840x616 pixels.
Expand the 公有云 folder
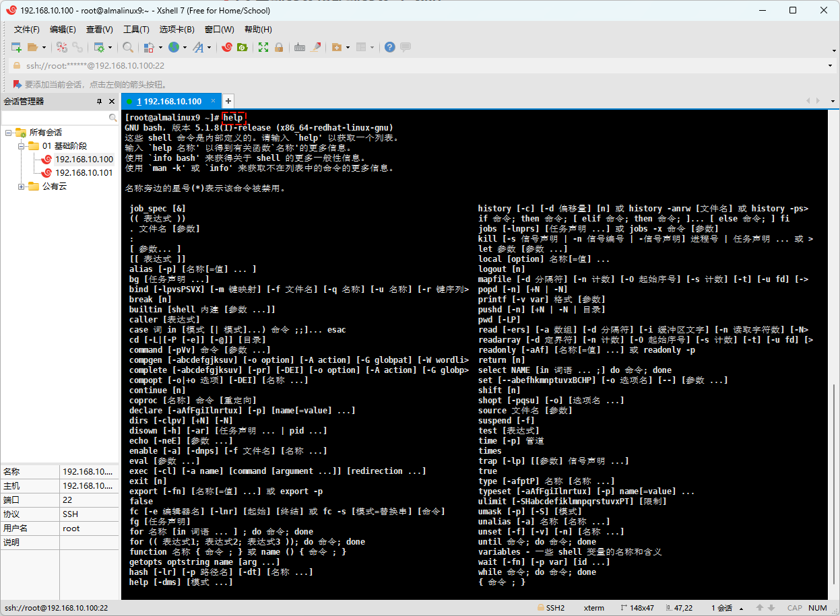[x=22, y=186]
